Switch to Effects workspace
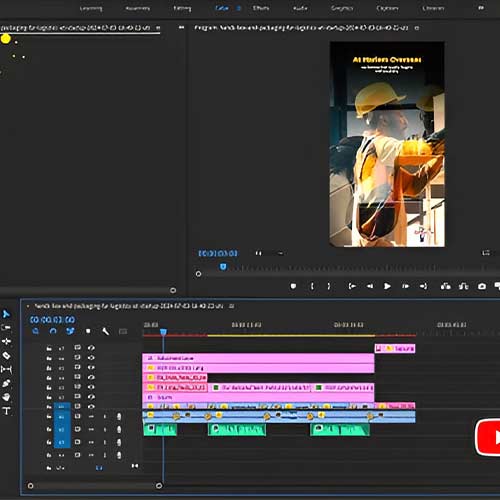The height and width of the screenshot is (500, 500). [261, 8]
